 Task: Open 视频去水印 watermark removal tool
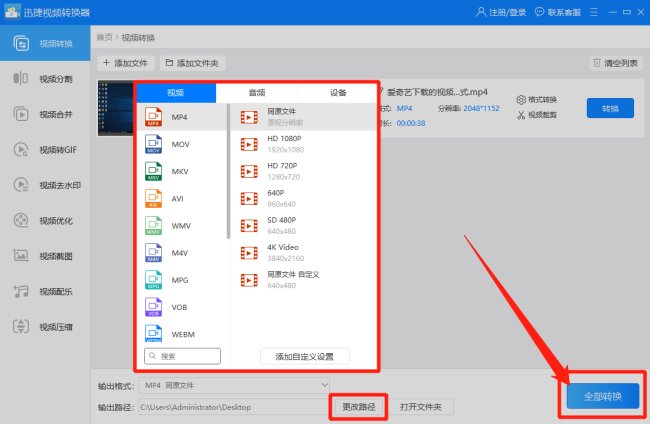tap(45, 185)
